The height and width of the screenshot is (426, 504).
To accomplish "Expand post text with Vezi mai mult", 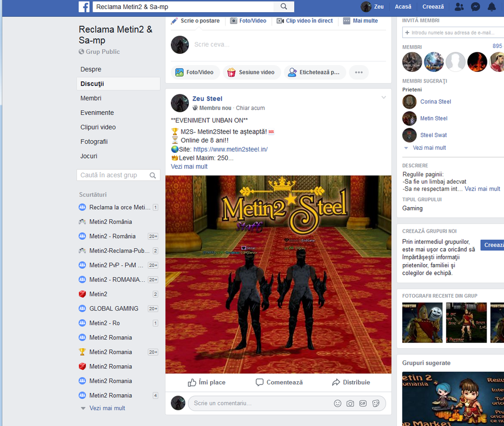I will [x=189, y=167].
